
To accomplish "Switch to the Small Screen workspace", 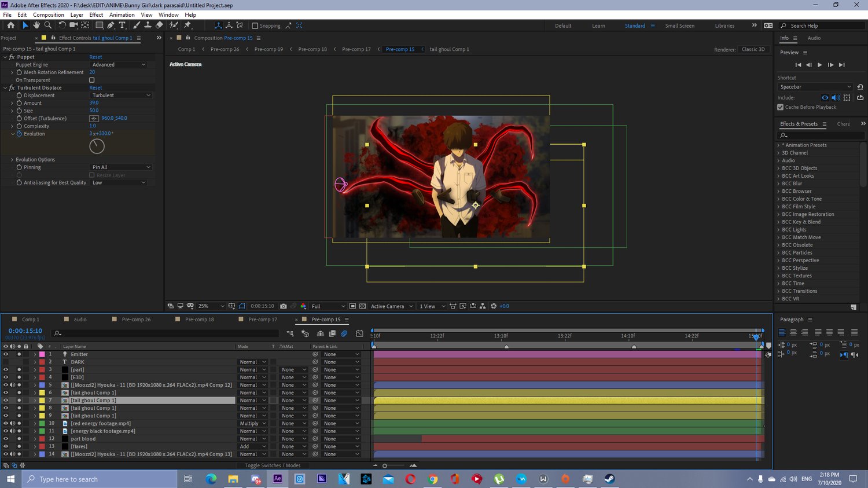I will 679,25.
